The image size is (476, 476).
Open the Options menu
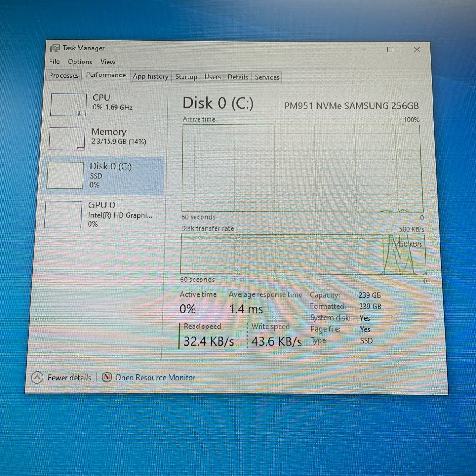[x=80, y=62]
